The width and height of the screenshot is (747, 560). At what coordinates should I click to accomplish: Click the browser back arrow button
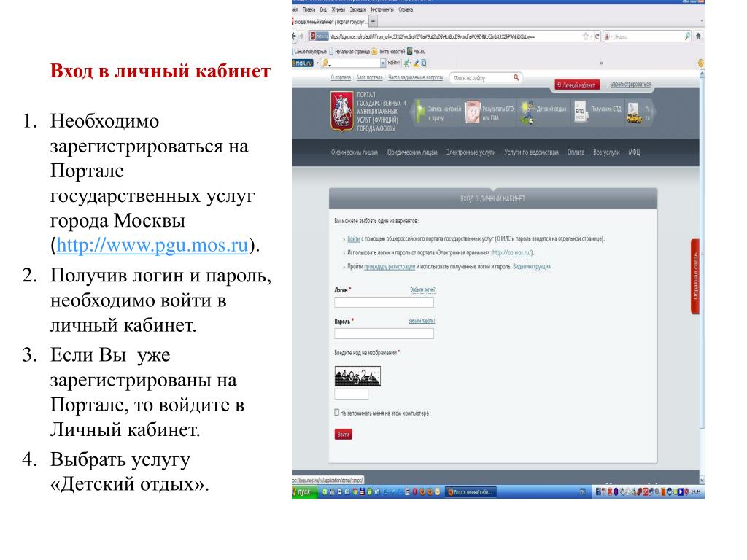295,36
